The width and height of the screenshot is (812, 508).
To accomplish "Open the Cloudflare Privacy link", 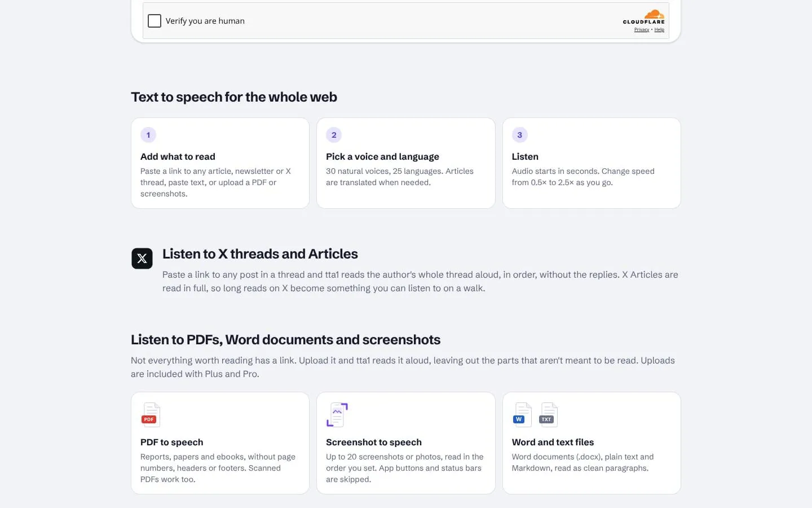I will [641, 30].
